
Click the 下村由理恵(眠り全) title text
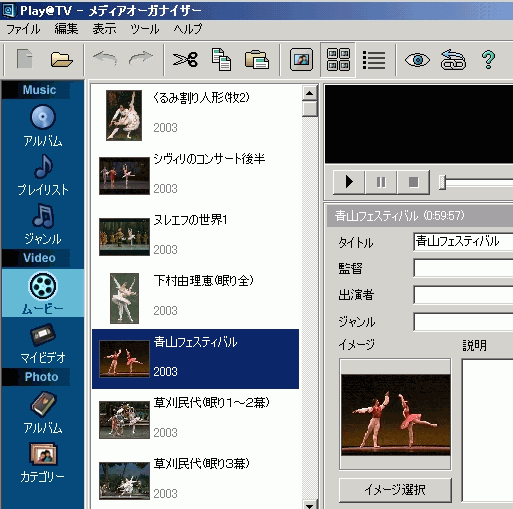[x=203, y=281]
